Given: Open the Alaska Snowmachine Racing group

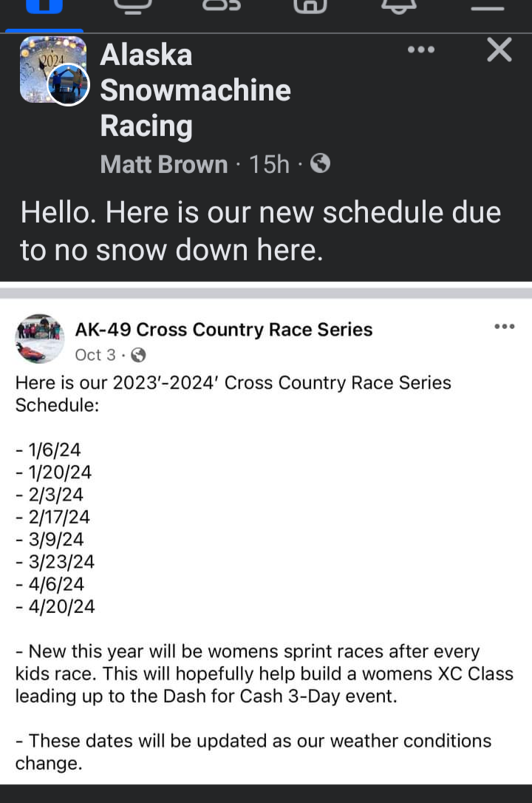Looking at the screenshot, I should [x=195, y=90].
